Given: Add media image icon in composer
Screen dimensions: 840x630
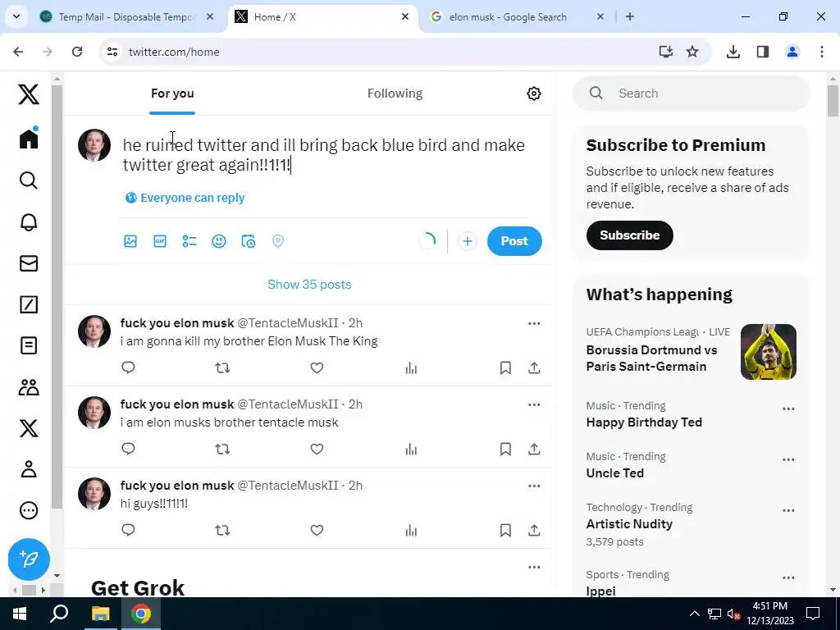Looking at the screenshot, I should pyautogui.click(x=130, y=241).
